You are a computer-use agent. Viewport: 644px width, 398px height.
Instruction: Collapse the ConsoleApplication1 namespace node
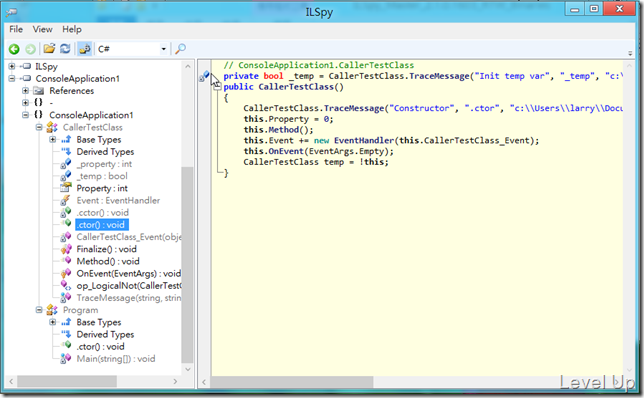(x=25, y=115)
